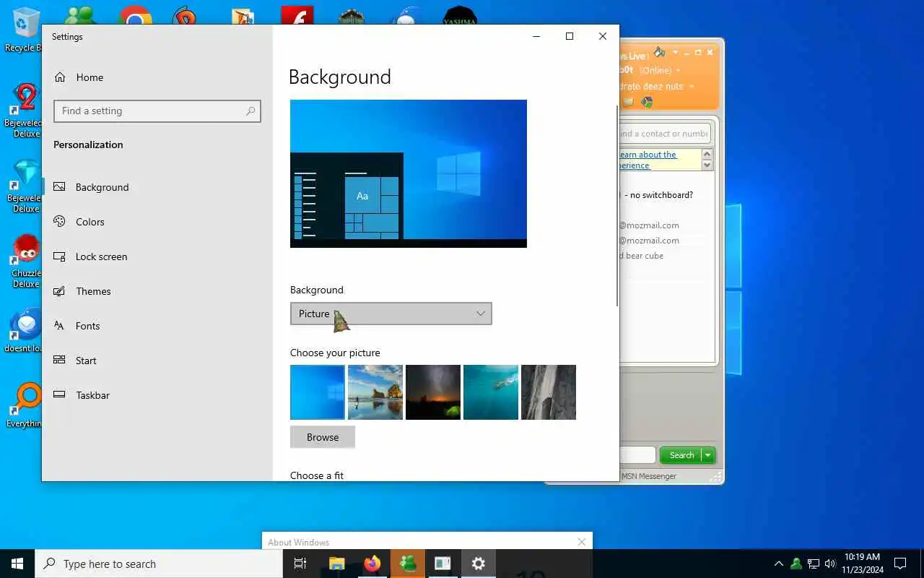Click the Messenger web search text field
Screen dimensions: 924x578
pos(637,455)
